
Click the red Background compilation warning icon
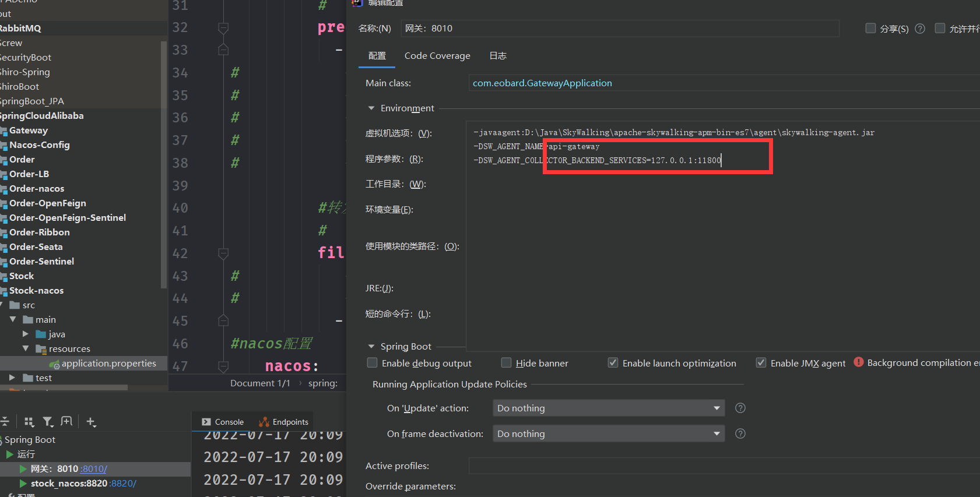click(859, 362)
